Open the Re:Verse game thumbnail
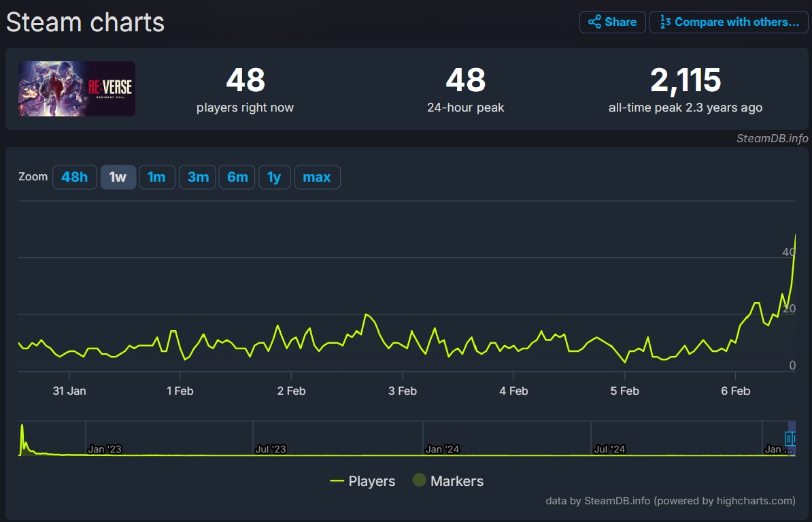Image resolution: width=812 pixels, height=522 pixels. [x=77, y=88]
